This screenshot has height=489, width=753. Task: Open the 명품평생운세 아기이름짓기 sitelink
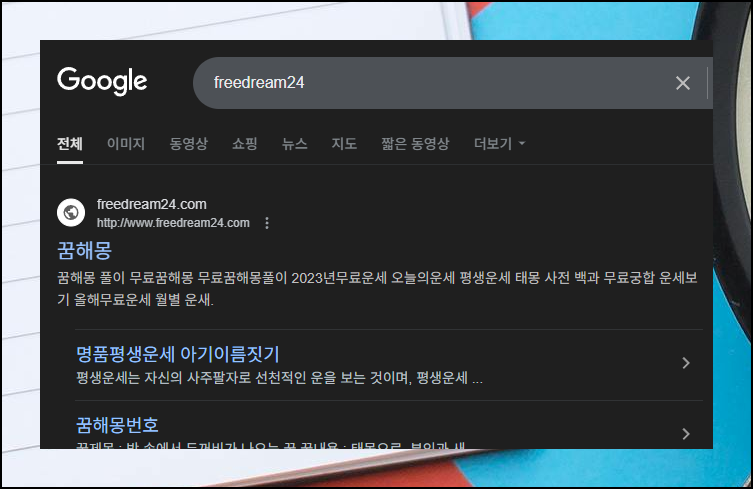[178, 355]
